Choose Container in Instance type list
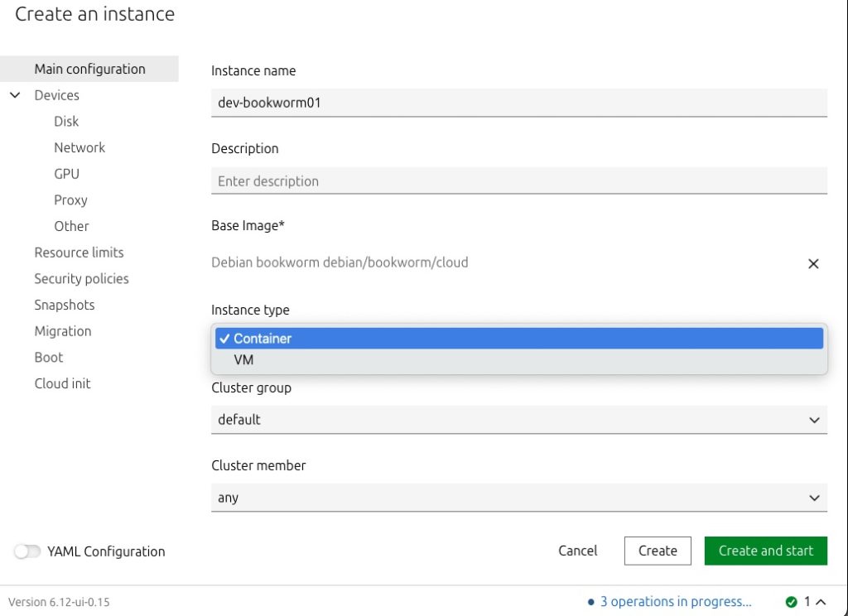Screen dimensions: 848x616 coord(519,339)
